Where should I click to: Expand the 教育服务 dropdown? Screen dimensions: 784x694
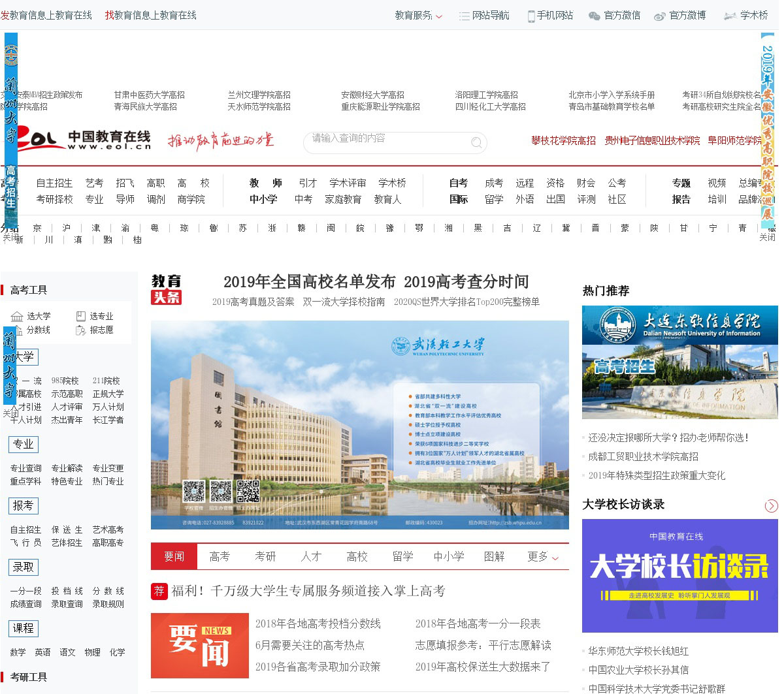[x=419, y=15]
